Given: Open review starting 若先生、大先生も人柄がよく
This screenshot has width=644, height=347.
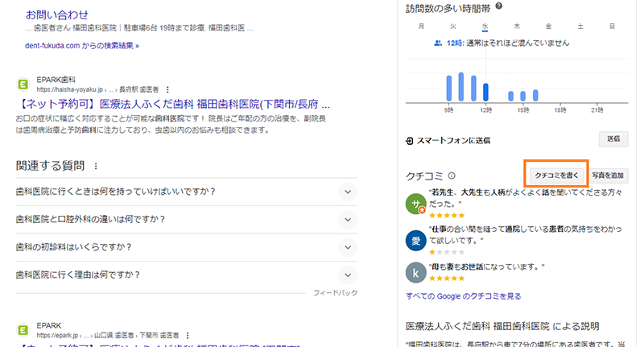Looking at the screenshot, I should point(526,198).
